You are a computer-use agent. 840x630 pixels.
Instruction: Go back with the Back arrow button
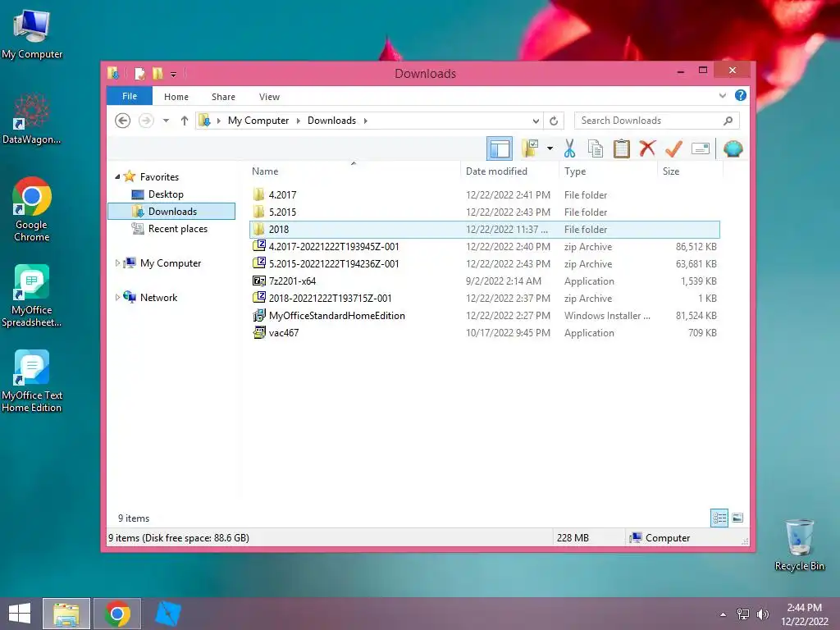[123, 121]
